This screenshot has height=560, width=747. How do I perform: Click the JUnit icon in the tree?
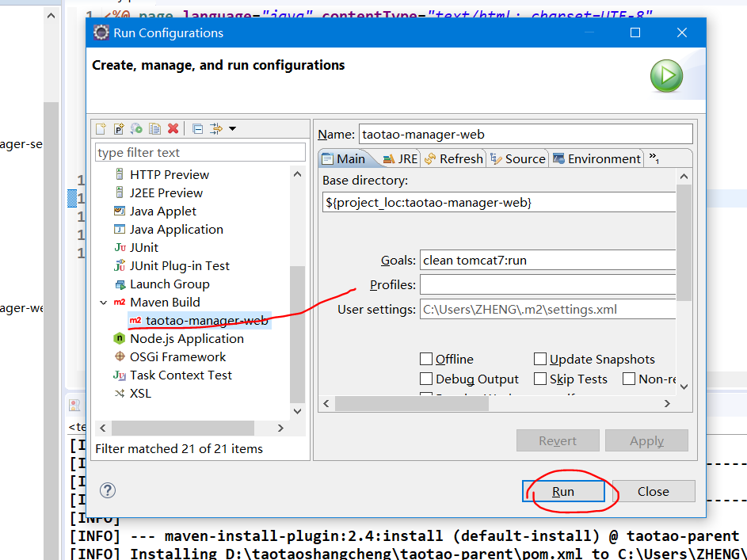120,247
